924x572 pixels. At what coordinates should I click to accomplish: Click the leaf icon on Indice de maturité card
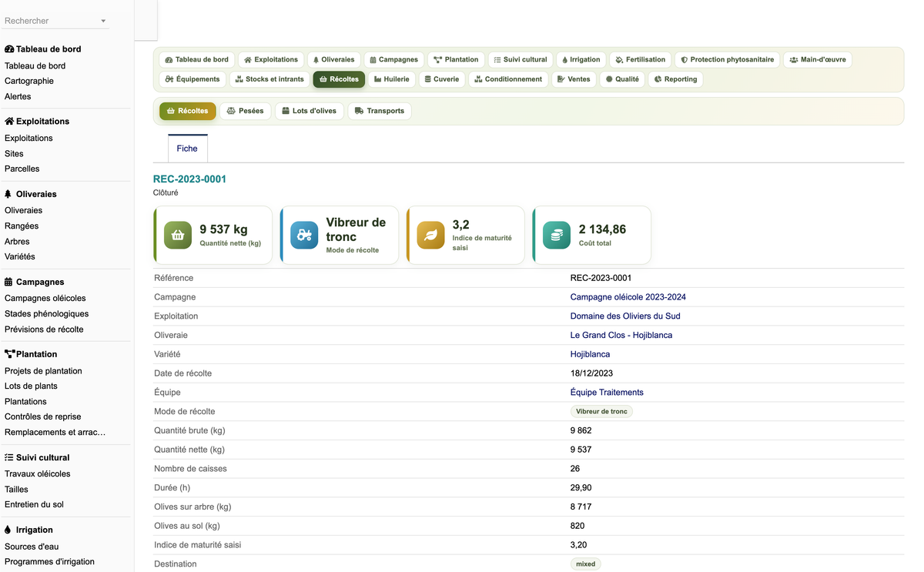tap(430, 235)
